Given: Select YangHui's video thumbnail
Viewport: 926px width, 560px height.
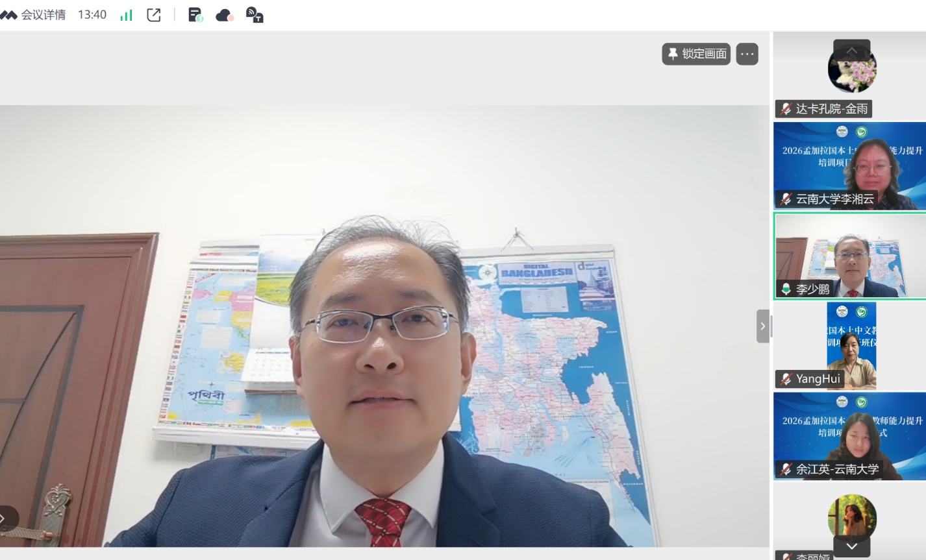Looking at the screenshot, I should pos(851,344).
